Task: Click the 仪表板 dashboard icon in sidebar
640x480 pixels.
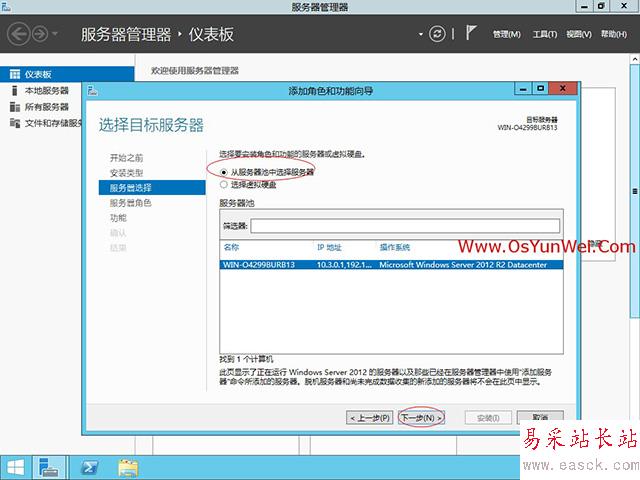Action: pos(15,74)
